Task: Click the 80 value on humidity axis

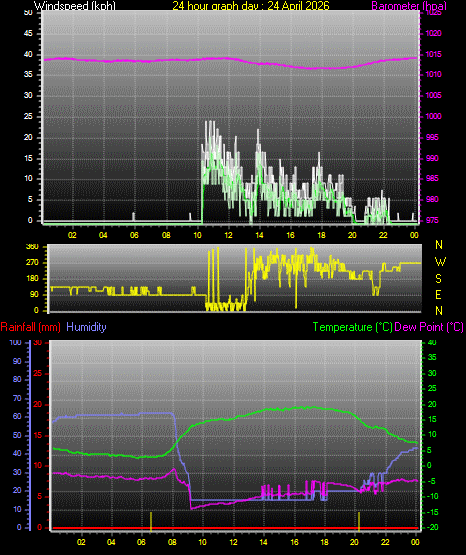Action: pos(17,379)
